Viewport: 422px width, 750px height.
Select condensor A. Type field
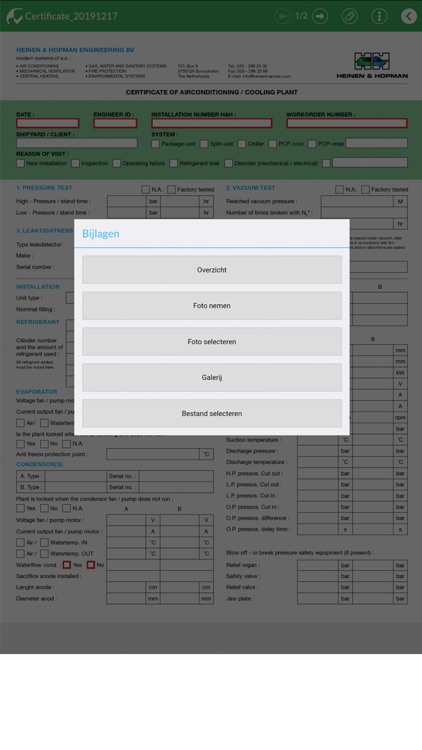[x=76, y=476]
